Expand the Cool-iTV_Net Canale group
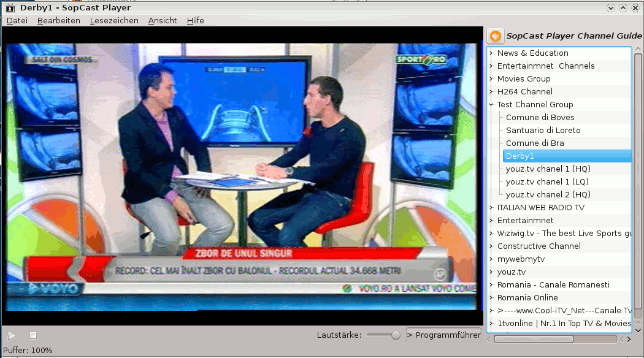The width and height of the screenshot is (644, 358). coord(491,310)
